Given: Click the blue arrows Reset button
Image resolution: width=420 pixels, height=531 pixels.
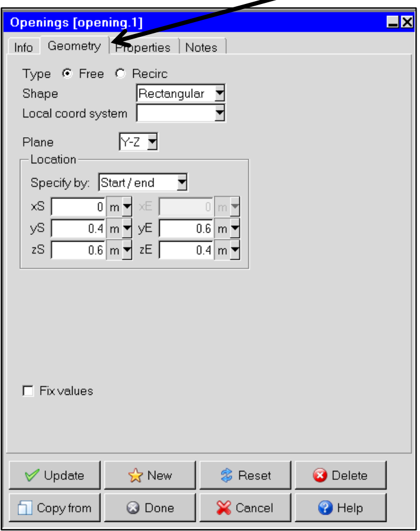Looking at the screenshot, I should point(245,475).
